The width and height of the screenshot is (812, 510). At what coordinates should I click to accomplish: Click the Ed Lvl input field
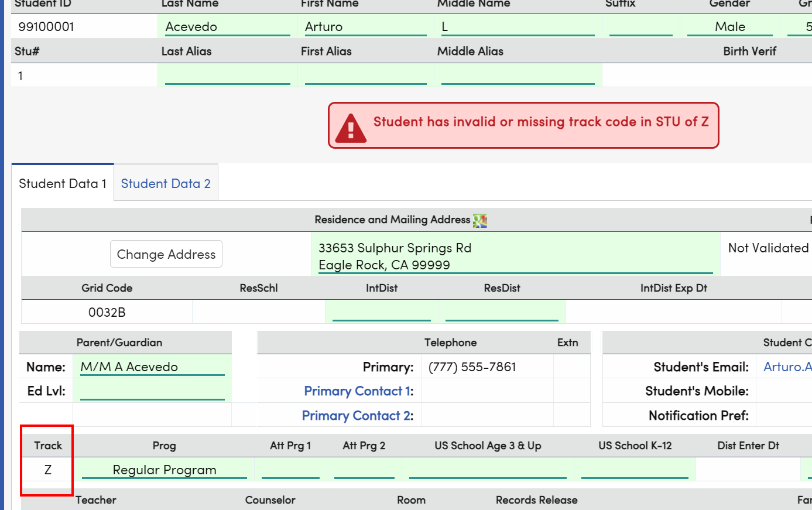152,391
